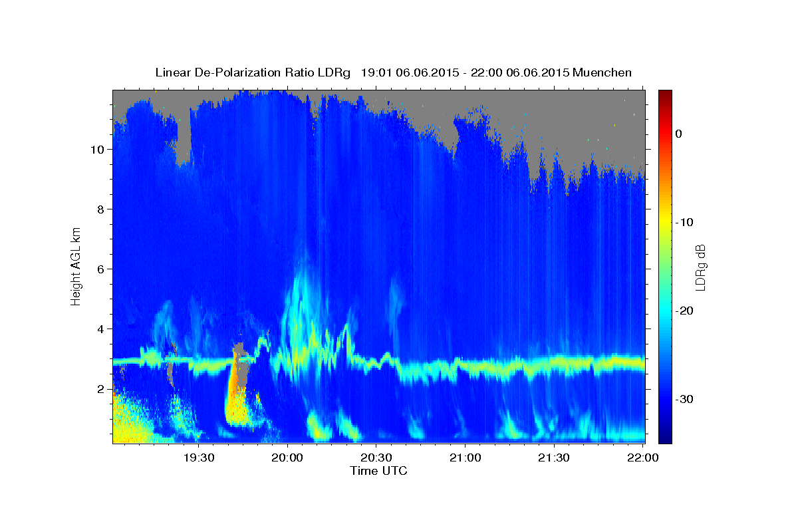Click the dark red top of the colorbar
798x532 pixels.
click(x=665, y=94)
